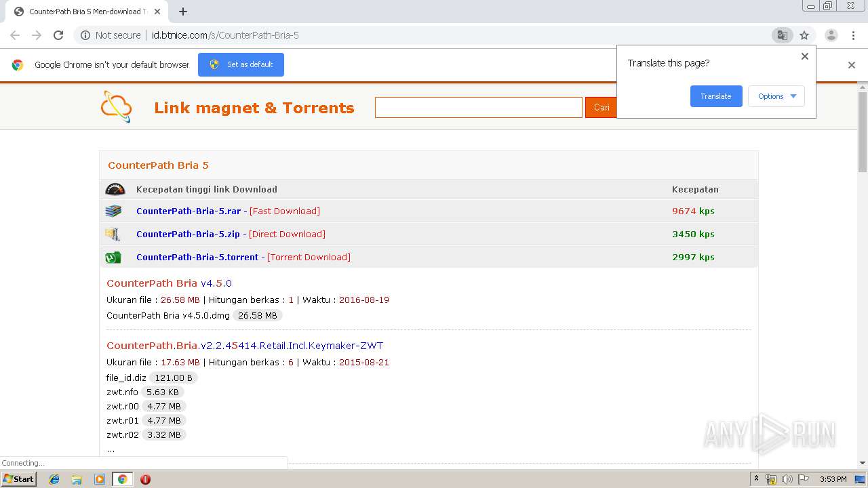Click the 9674 kps speed value
Image resolution: width=868 pixels, height=488 pixels.
(x=693, y=211)
